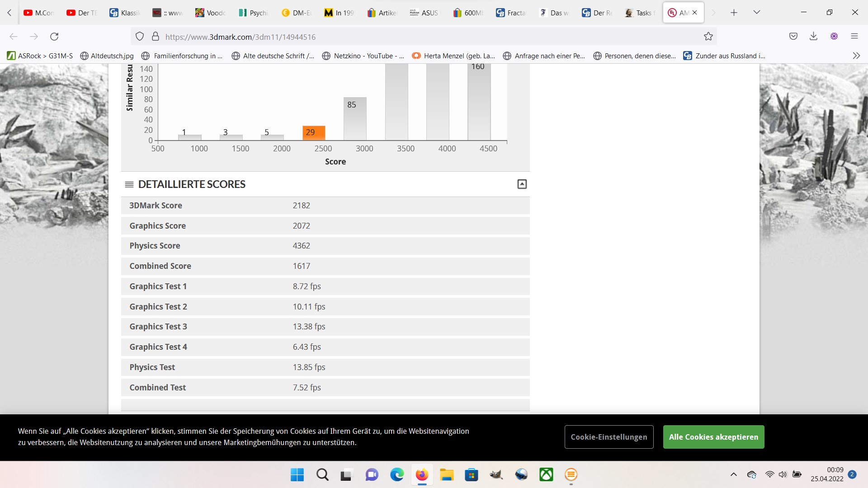
Task: Switch to the In 199 tab
Action: (x=340, y=13)
